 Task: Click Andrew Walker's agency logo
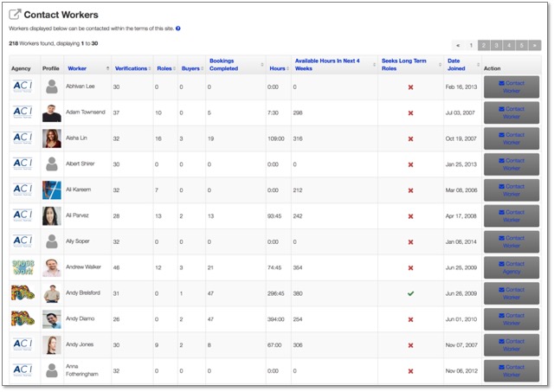(x=23, y=267)
